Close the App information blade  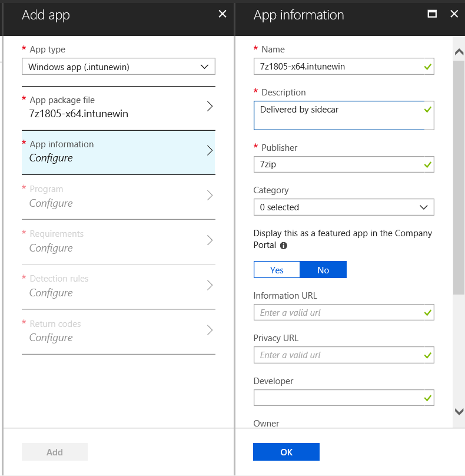tap(454, 14)
